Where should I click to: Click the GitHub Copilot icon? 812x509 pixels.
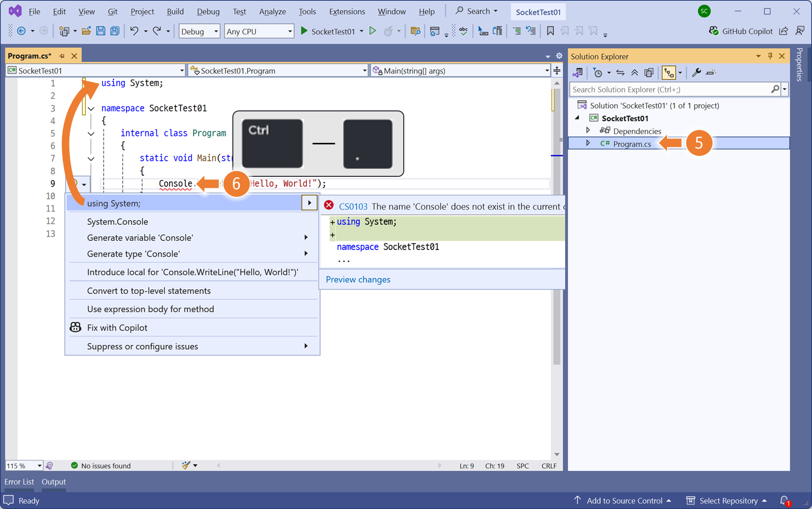714,31
